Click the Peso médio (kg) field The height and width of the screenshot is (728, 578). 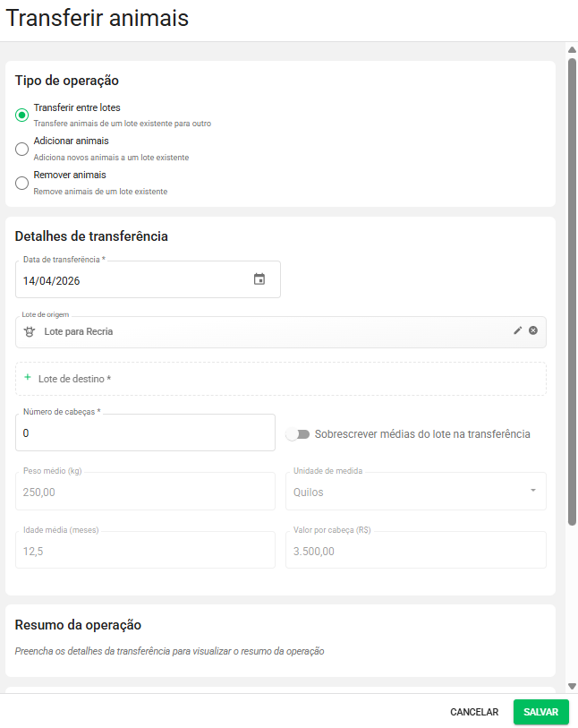tap(145, 492)
